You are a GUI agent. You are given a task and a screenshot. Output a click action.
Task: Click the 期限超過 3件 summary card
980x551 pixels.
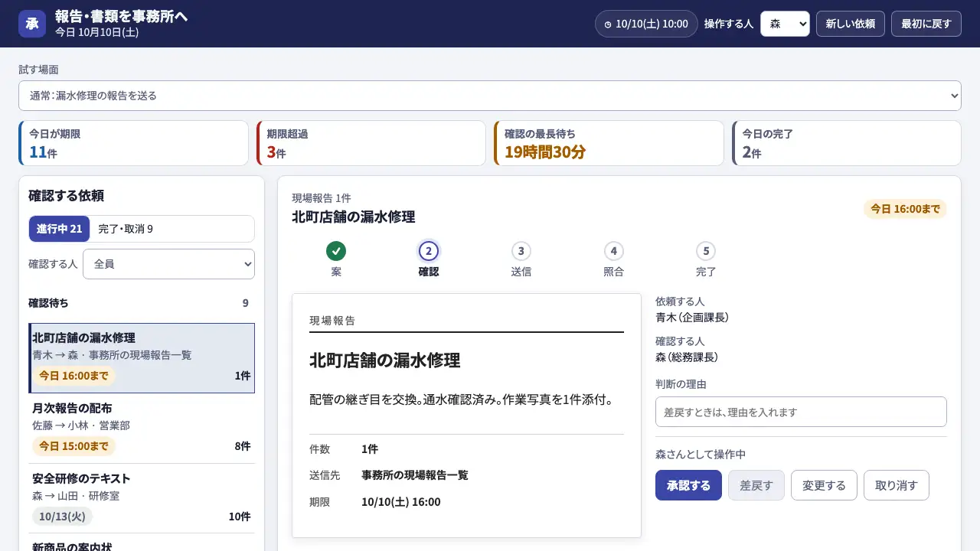pos(371,143)
